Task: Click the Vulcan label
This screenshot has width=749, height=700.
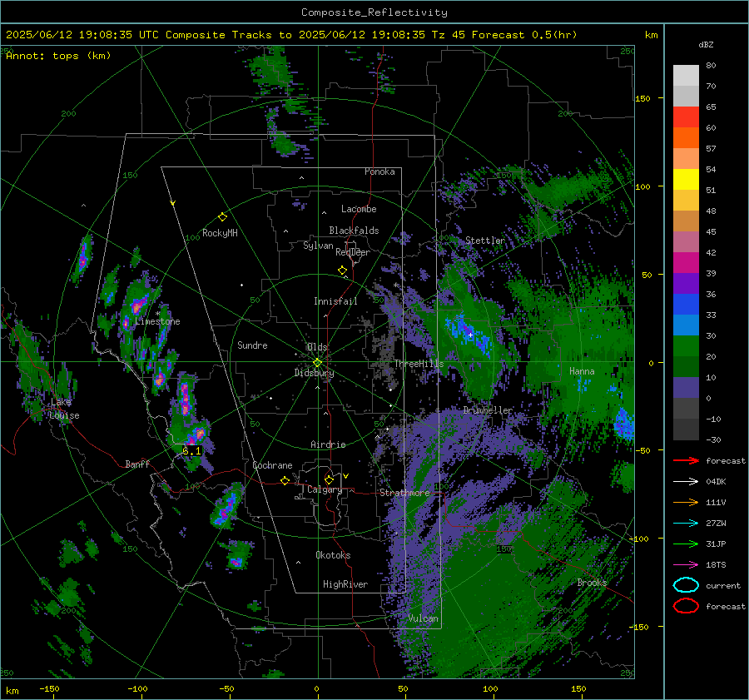Action: [x=423, y=618]
